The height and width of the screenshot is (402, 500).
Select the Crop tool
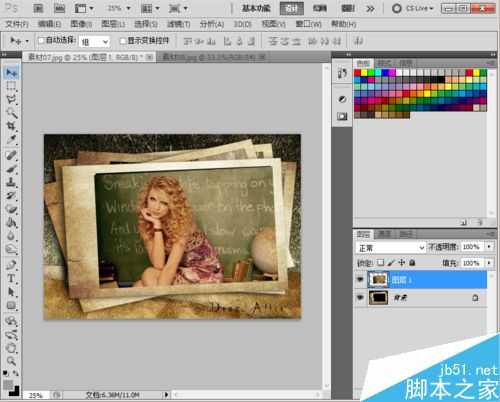(11, 126)
